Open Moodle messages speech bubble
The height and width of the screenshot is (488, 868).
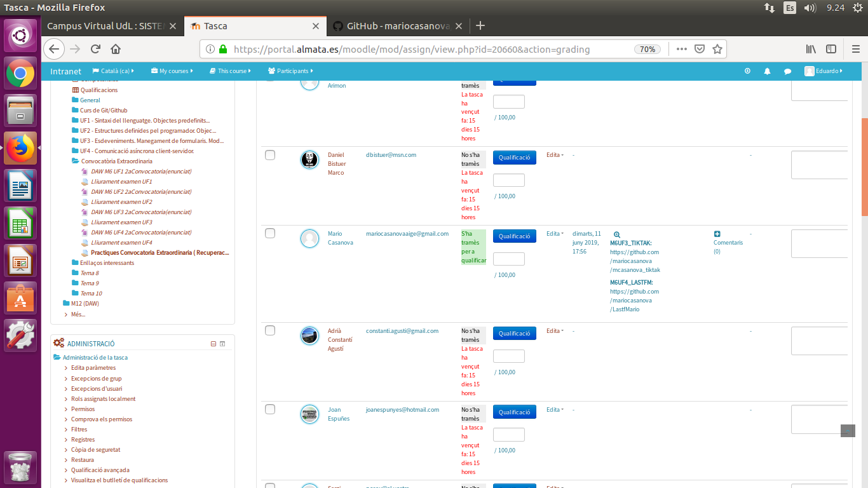[787, 71]
